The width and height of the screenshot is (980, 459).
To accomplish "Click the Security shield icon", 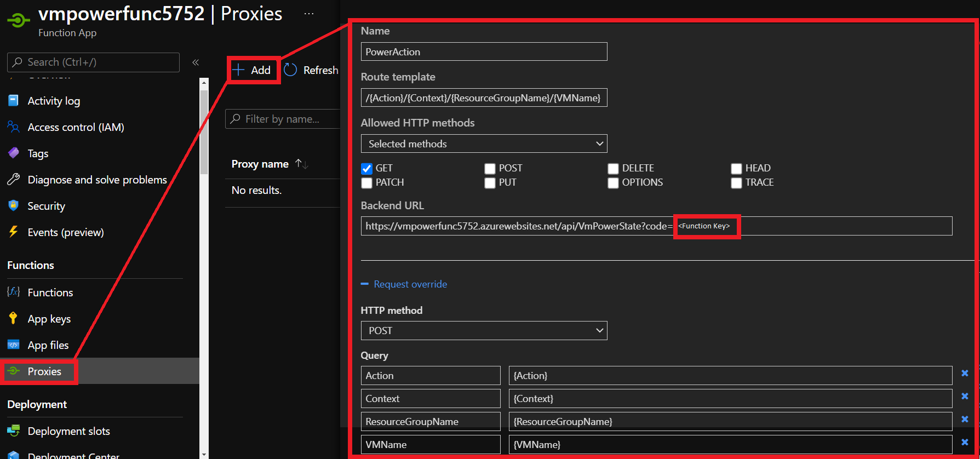I will coord(13,205).
